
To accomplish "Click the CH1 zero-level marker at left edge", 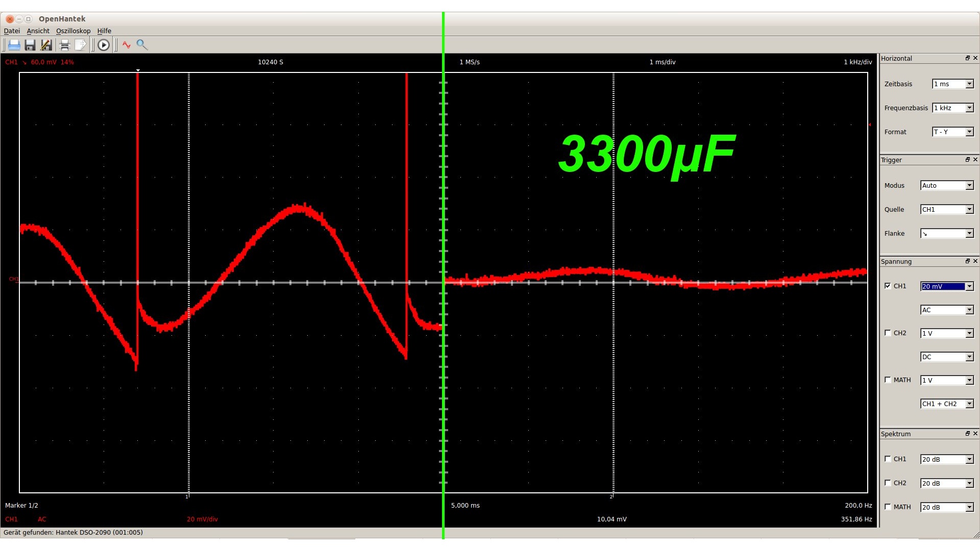I will [13, 279].
